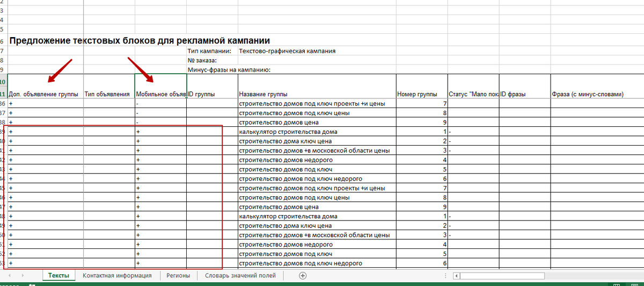
Task: Click row 36 group name cell
Action: coord(317,104)
